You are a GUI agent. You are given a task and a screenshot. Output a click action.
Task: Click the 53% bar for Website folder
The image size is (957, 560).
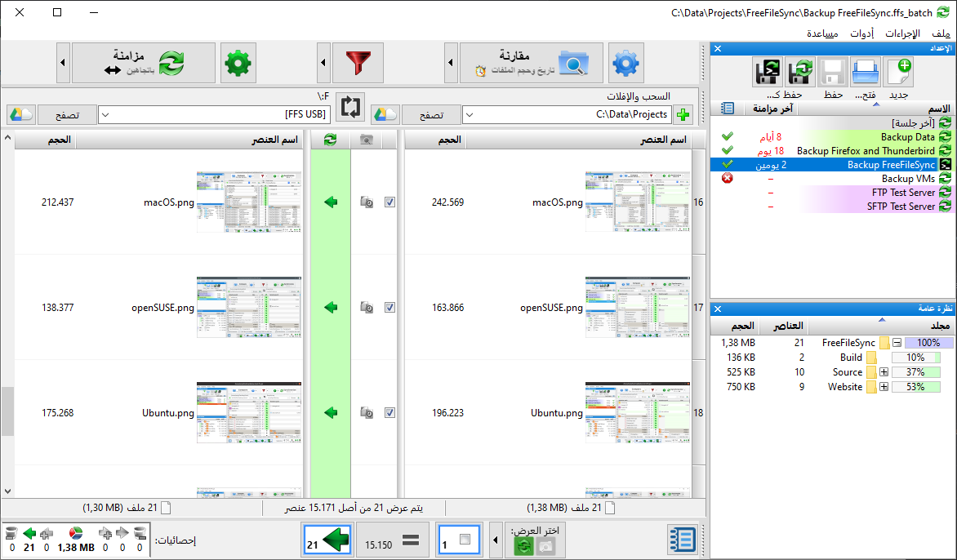[915, 387]
